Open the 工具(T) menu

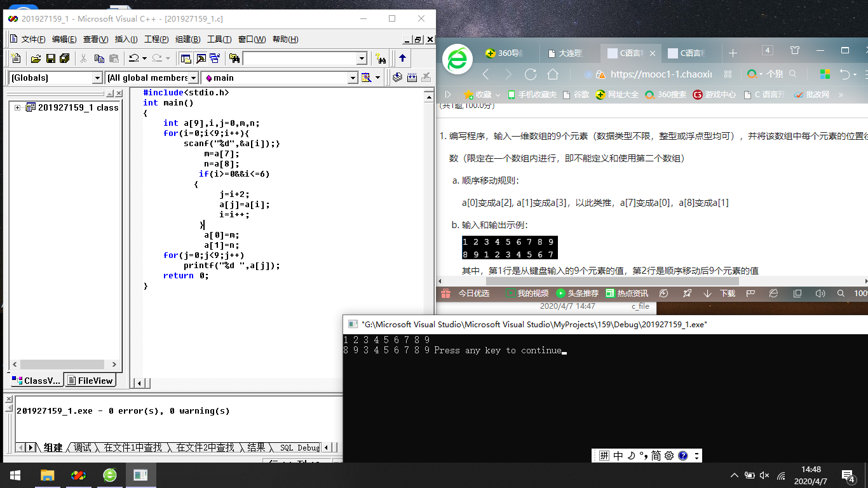(219, 39)
